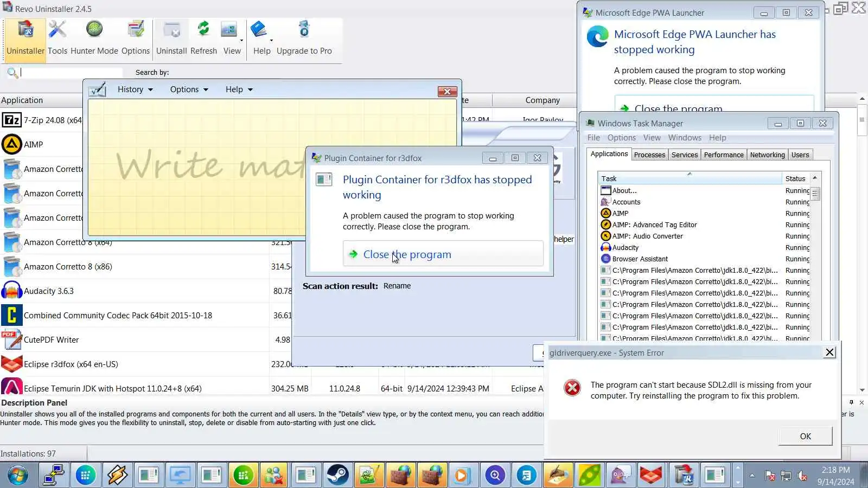Open the Windows menu in Task Manager
The image size is (868, 488).
[x=685, y=138]
